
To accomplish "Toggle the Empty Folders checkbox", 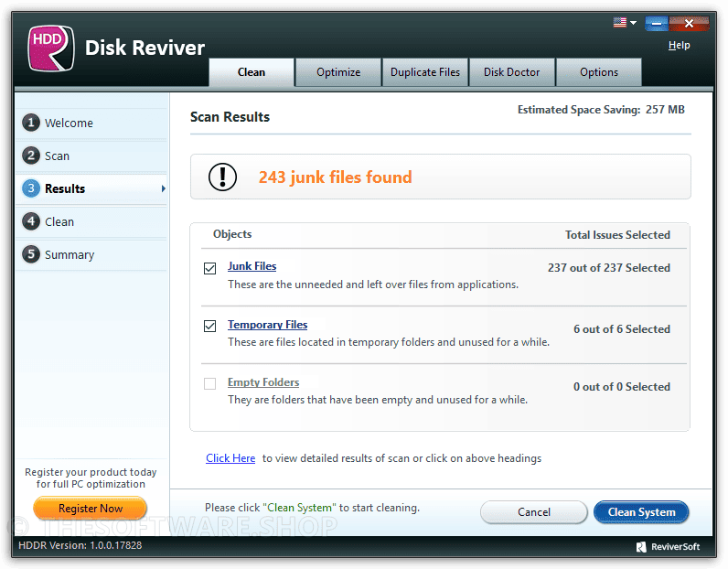I will 209,383.
